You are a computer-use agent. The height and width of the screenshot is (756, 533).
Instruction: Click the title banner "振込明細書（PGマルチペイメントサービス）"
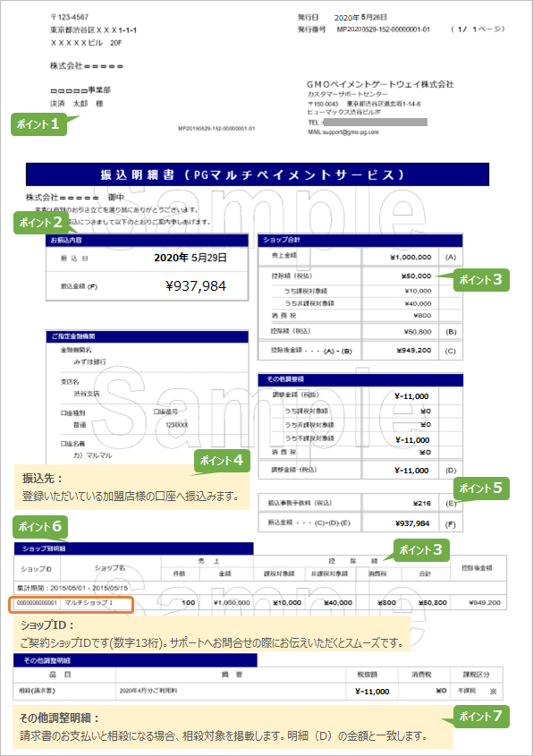(258, 174)
